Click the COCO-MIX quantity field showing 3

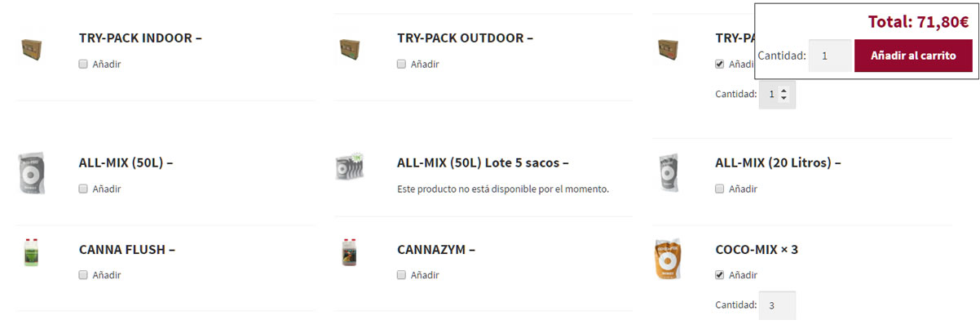click(777, 305)
